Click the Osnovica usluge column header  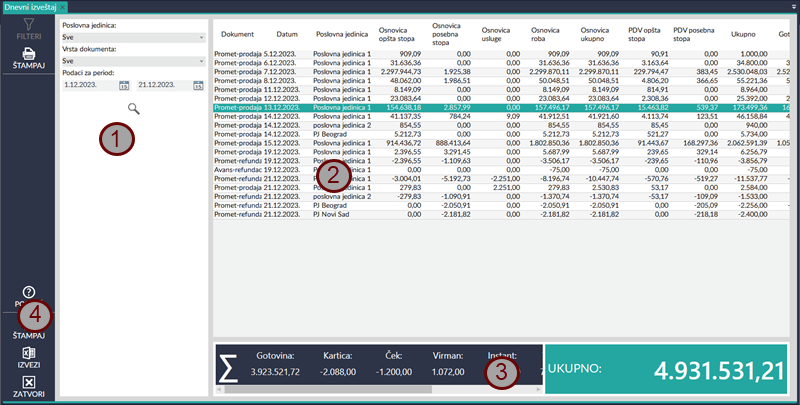point(496,34)
